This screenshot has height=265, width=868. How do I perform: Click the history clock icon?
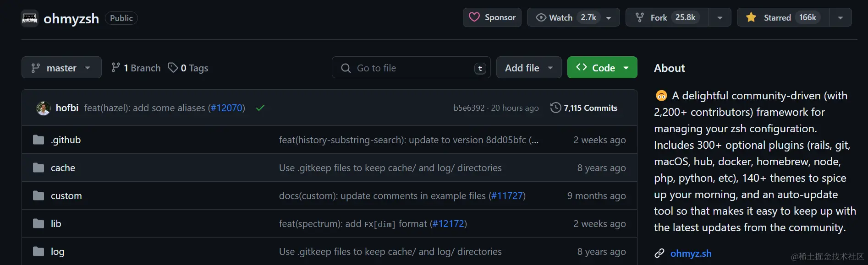pyautogui.click(x=555, y=108)
